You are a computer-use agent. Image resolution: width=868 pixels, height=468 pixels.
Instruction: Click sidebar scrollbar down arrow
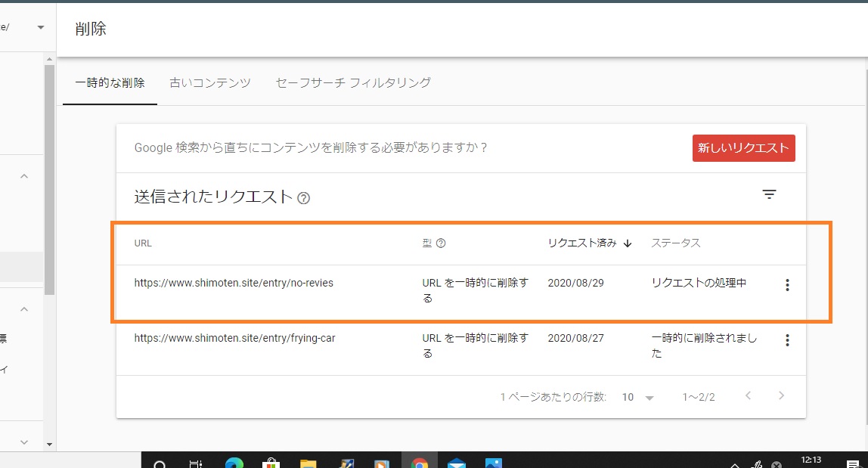(x=49, y=445)
